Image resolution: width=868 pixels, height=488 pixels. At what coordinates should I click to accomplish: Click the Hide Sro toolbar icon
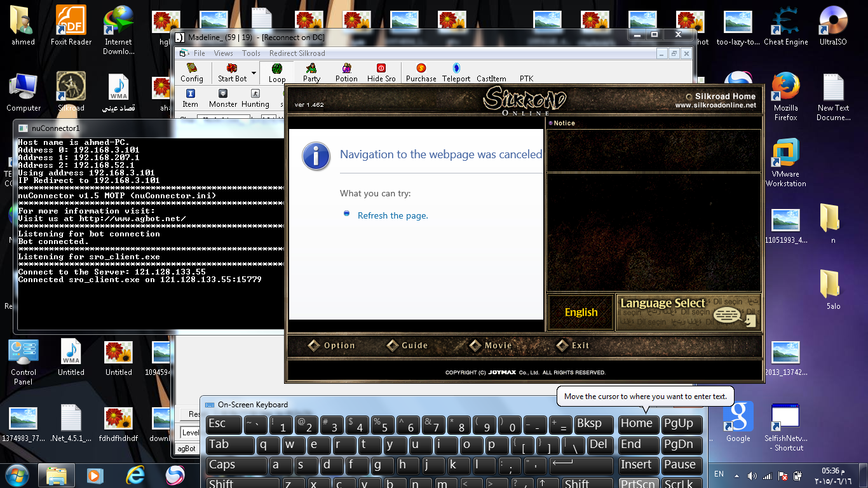(381, 73)
